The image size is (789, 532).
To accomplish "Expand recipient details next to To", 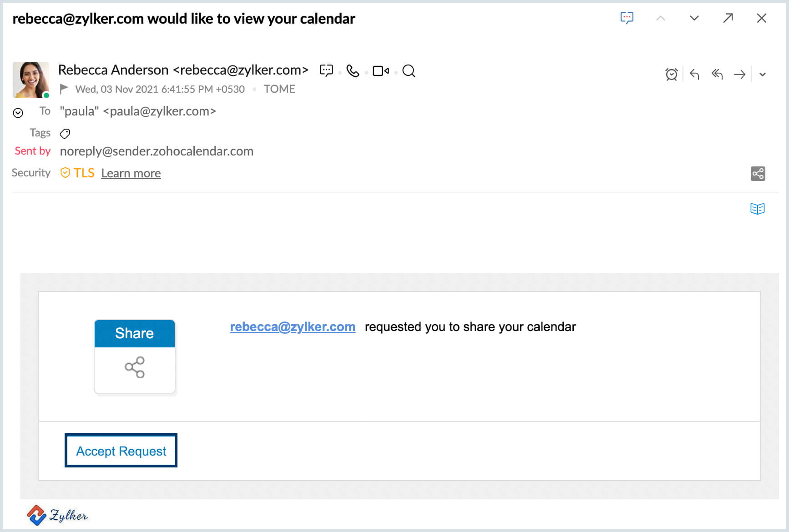I will [x=18, y=113].
